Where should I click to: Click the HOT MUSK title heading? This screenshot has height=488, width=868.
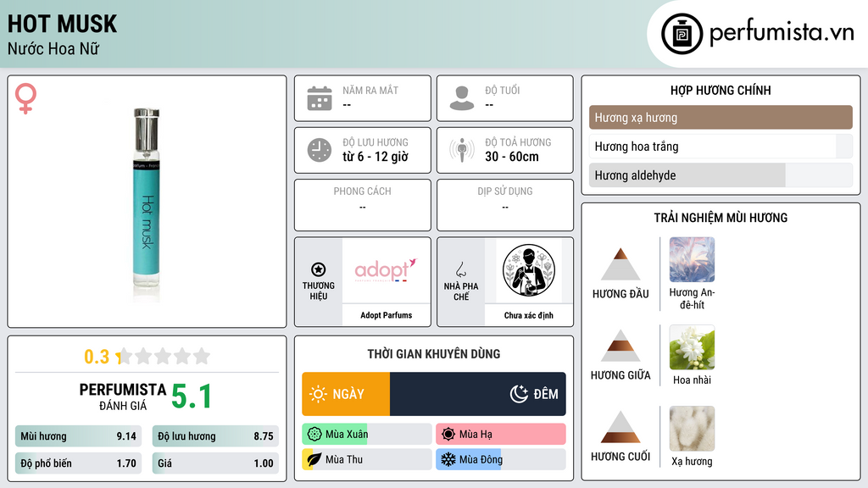pyautogui.click(x=62, y=25)
